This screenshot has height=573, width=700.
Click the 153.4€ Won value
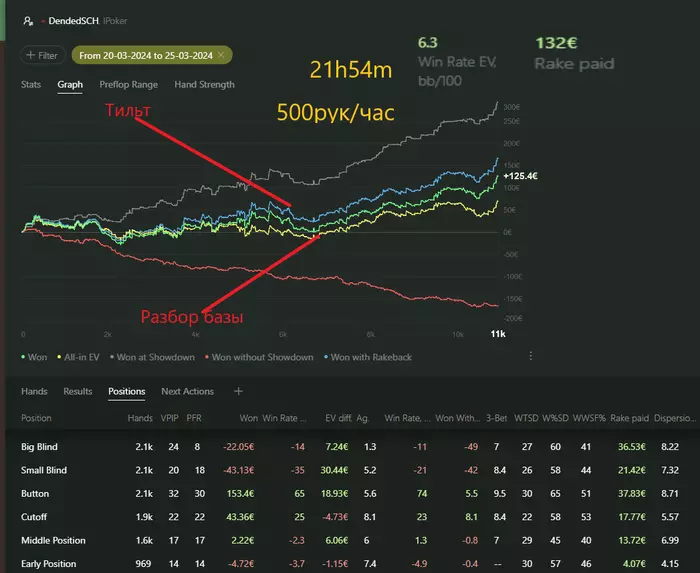pyautogui.click(x=240, y=494)
